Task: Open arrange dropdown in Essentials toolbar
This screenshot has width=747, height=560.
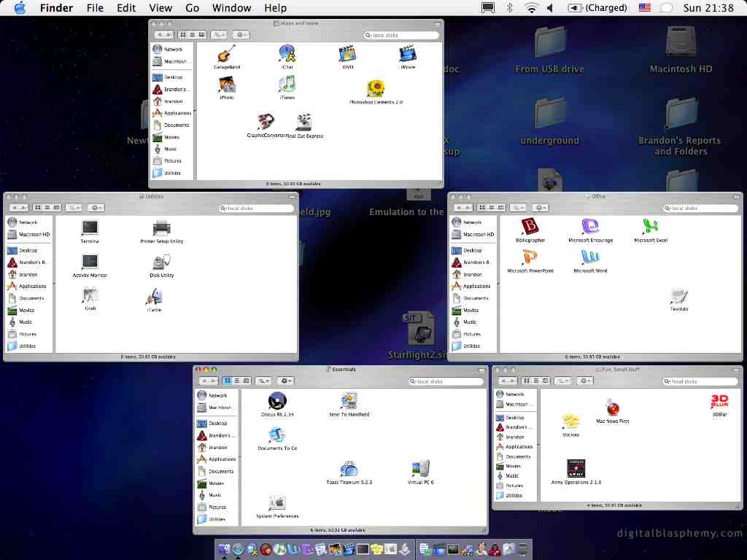Action: (x=263, y=381)
